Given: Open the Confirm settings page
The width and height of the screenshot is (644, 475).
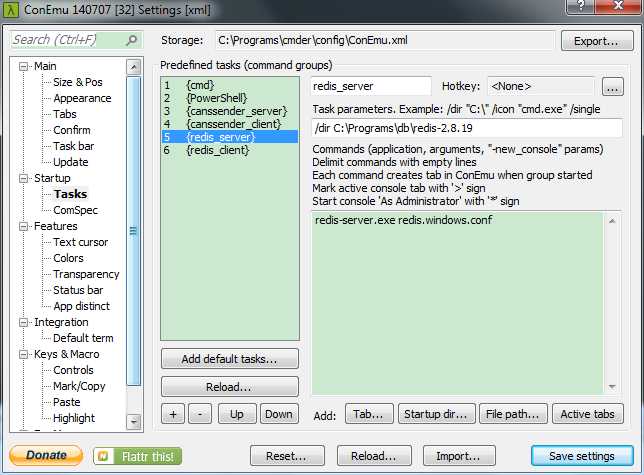Looking at the screenshot, I should (x=72, y=130).
